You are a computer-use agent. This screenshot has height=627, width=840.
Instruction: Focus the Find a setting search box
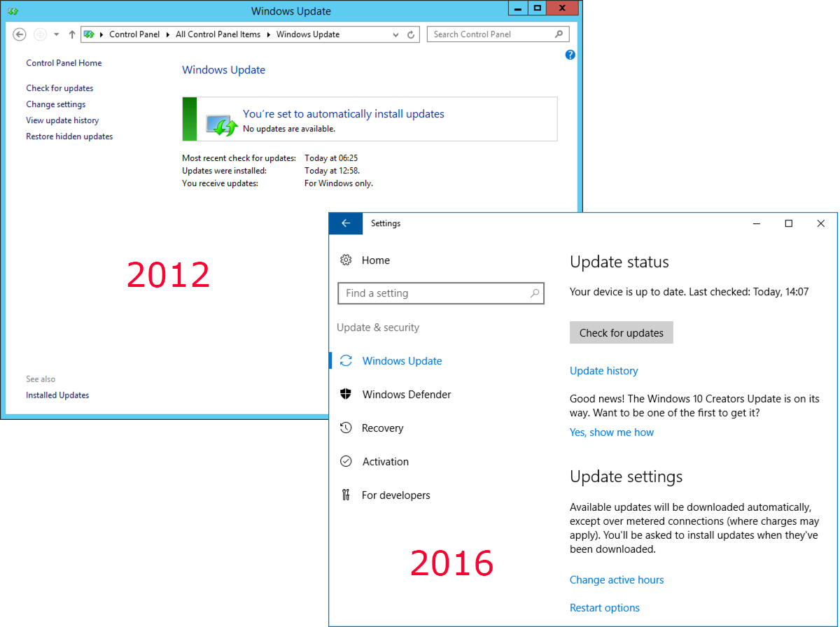pyautogui.click(x=441, y=293)
